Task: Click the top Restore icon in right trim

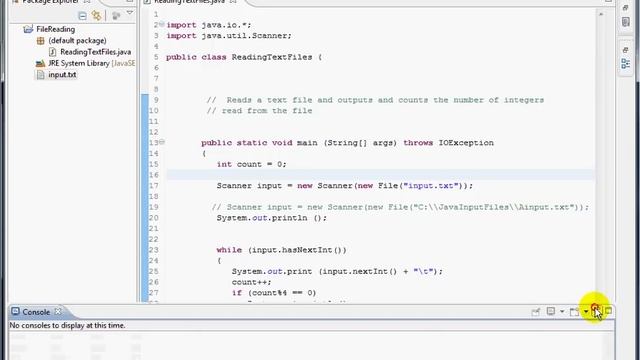Action: (625, 8)
